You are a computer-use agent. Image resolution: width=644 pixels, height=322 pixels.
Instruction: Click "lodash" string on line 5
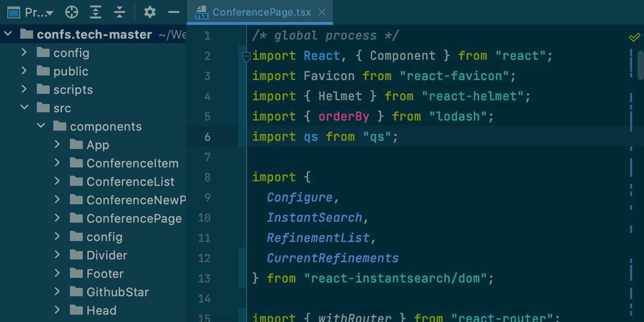459,116
